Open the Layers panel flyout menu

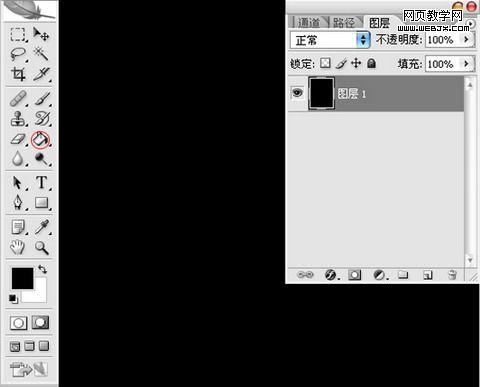471,24
